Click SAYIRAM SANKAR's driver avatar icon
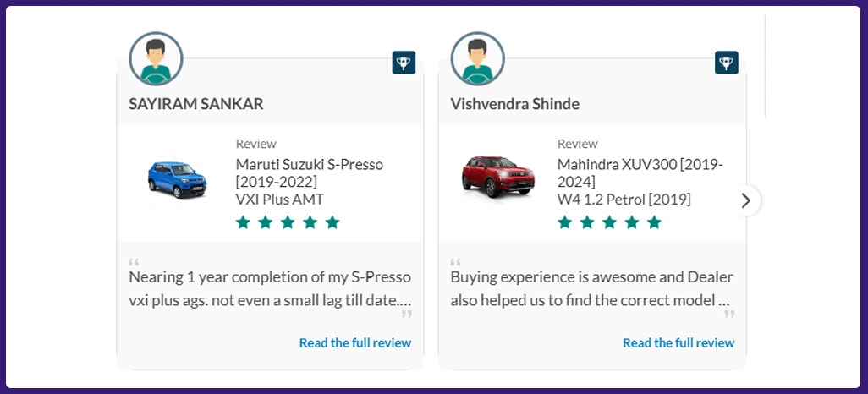Screen dimensions: 868x394 click(156, 58)
